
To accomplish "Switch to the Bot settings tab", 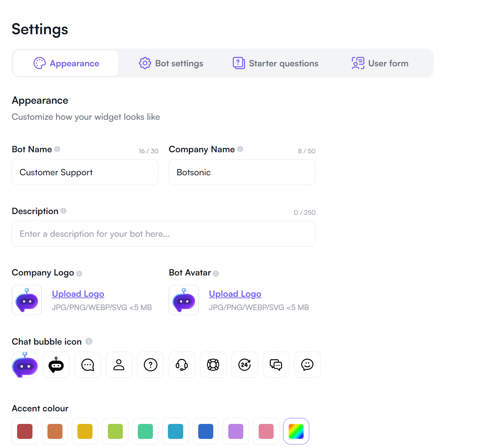I will pyautogui.click(x=171, y=63).
